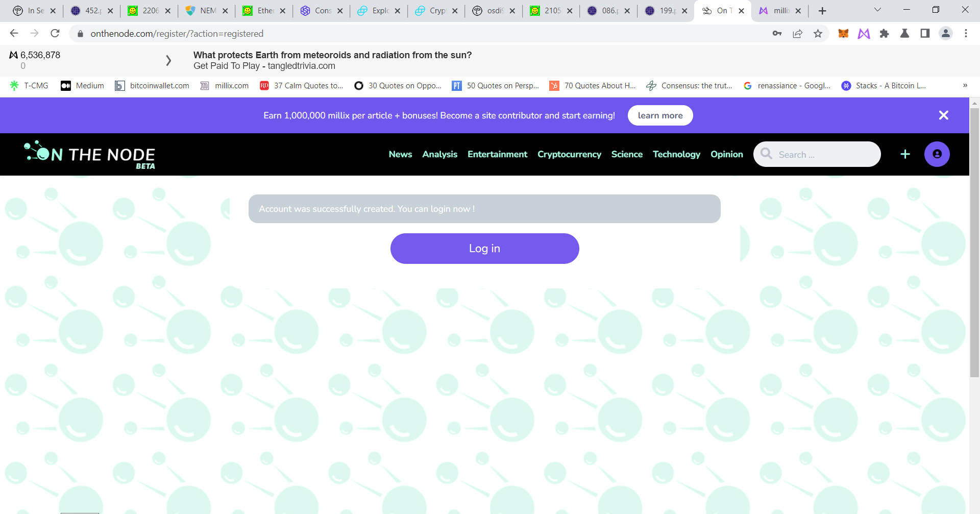This screenshot has width=980, height=514.
Task: Share this page from address bar
Action: (x=797, y=33)
